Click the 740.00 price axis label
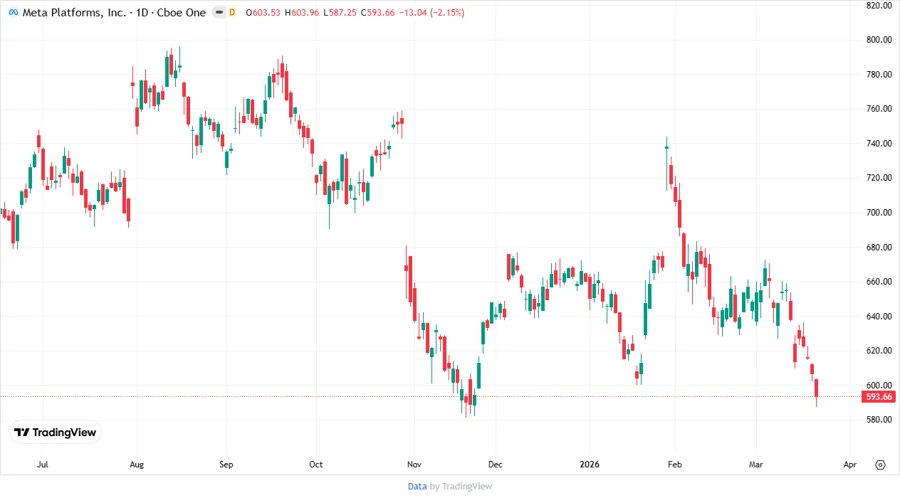 [879, 143]
